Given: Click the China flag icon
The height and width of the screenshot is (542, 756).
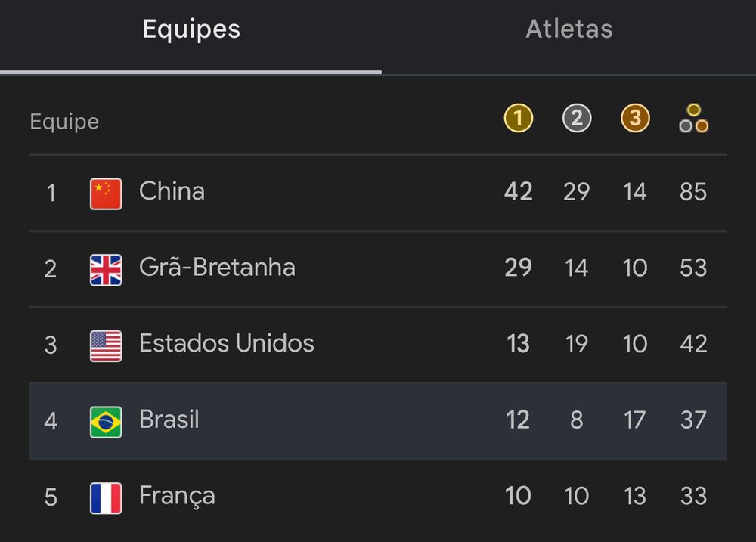Looking at the screenshot, I should tap(106, 194).
